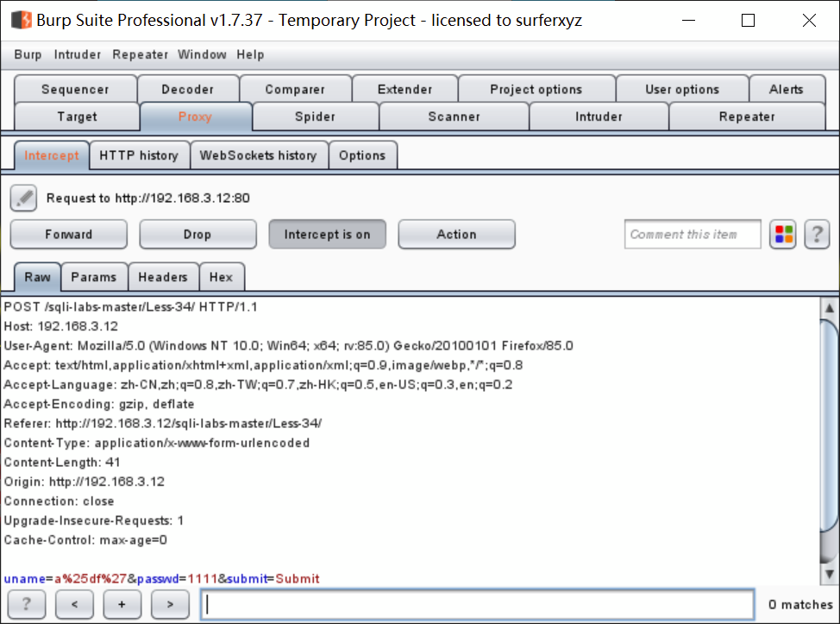Click the pencil edit target icon
Image resolution: width=840 pixels, height=624 pixels.
[23, 199]
